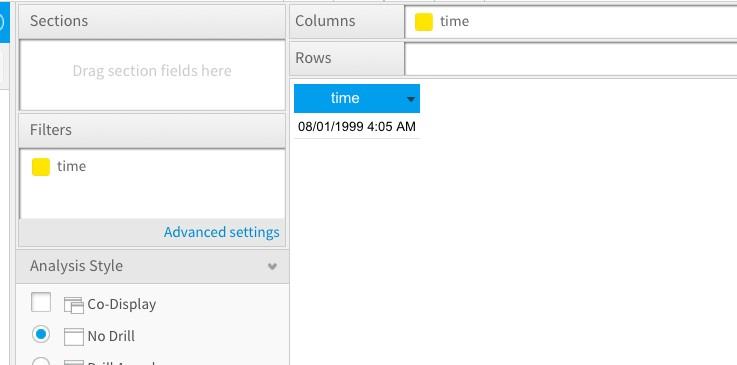
Task: Collapse the Analysis Style panel chevron
Action: [x=272, y=266]
